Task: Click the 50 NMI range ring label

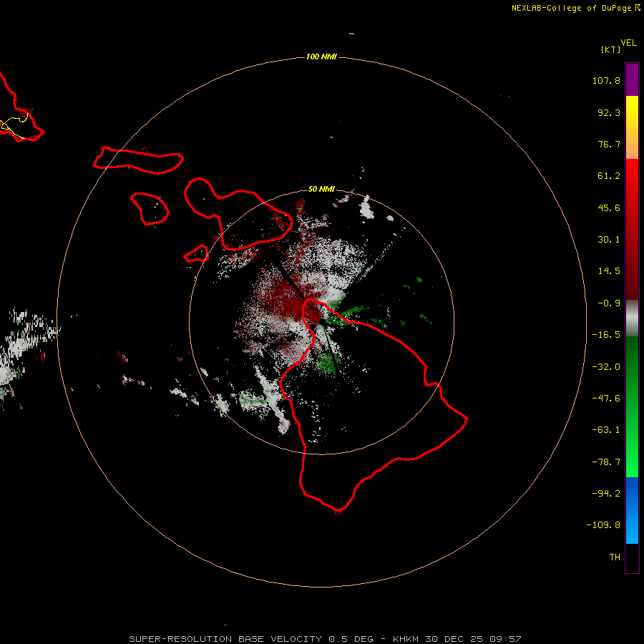Action: pos(321,189)
